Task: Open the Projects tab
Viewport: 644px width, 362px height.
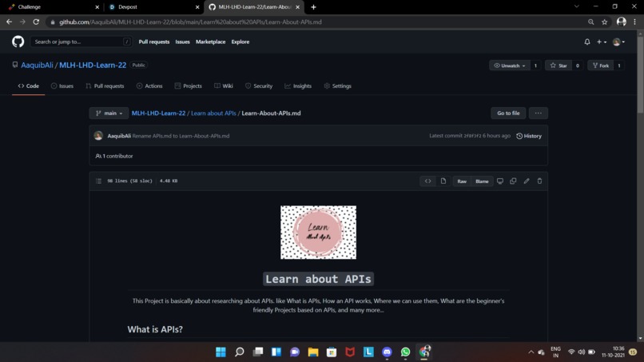Action: (188, 86)
